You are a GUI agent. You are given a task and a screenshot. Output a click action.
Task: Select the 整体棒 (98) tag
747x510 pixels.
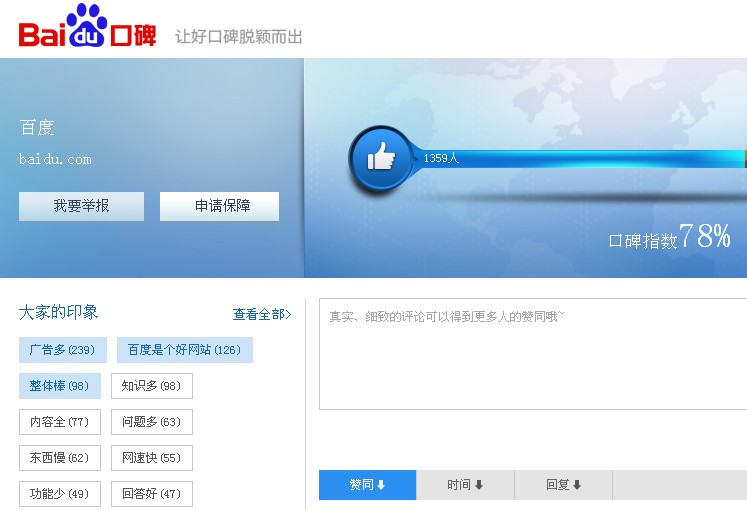60,386
